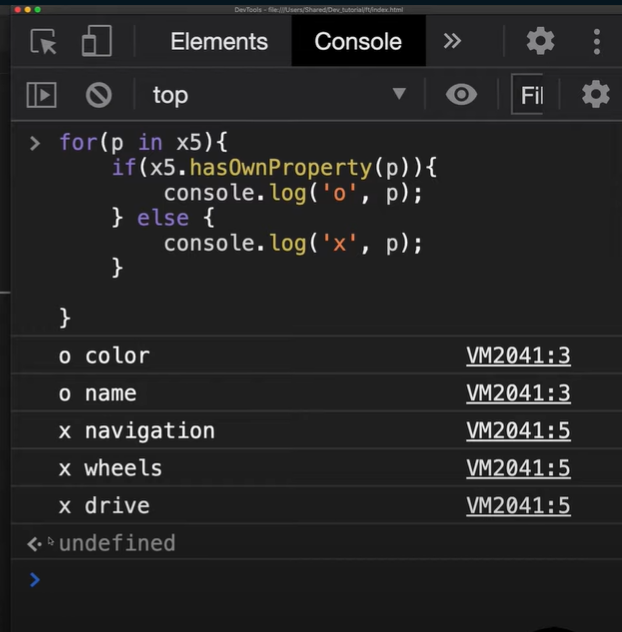Viewport: 622px width, 632px height.
Task: Click the undefined return value
Action: pyautogui.click(x=117, y=543)
